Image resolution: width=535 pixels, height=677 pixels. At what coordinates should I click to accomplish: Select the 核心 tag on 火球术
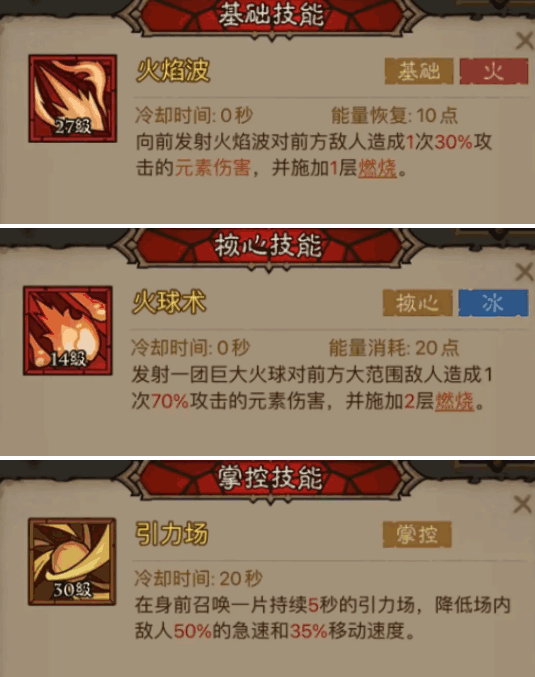click(x=418, y=303)
